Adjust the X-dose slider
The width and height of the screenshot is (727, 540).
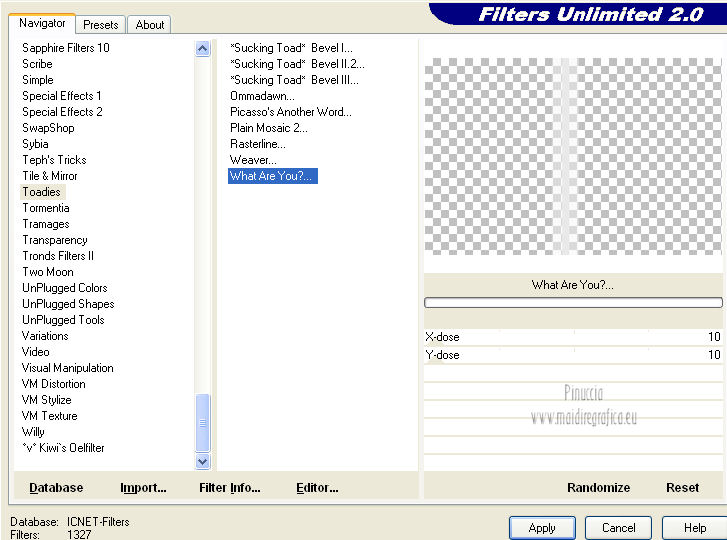[573, 337]
